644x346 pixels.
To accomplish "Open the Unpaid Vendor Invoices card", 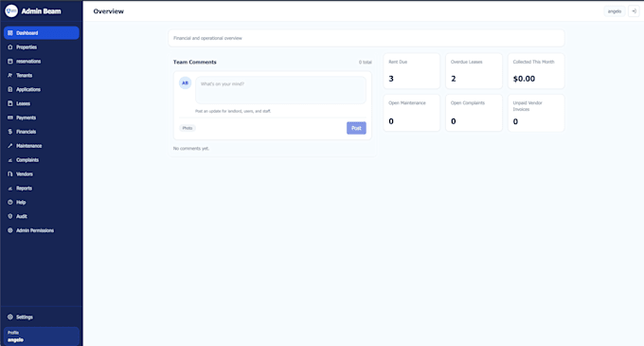I will tap(536, 113).
